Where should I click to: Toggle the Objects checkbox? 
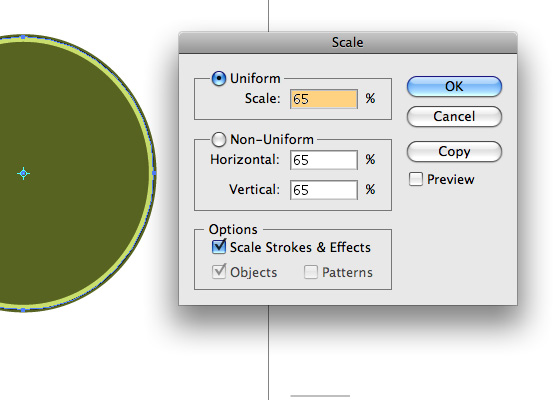tap(219, 272)
